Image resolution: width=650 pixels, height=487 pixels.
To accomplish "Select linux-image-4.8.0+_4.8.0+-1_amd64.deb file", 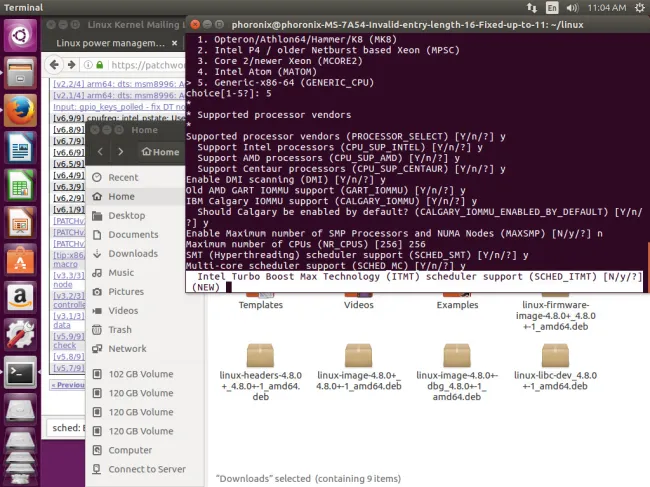I will tap(359, 367).
